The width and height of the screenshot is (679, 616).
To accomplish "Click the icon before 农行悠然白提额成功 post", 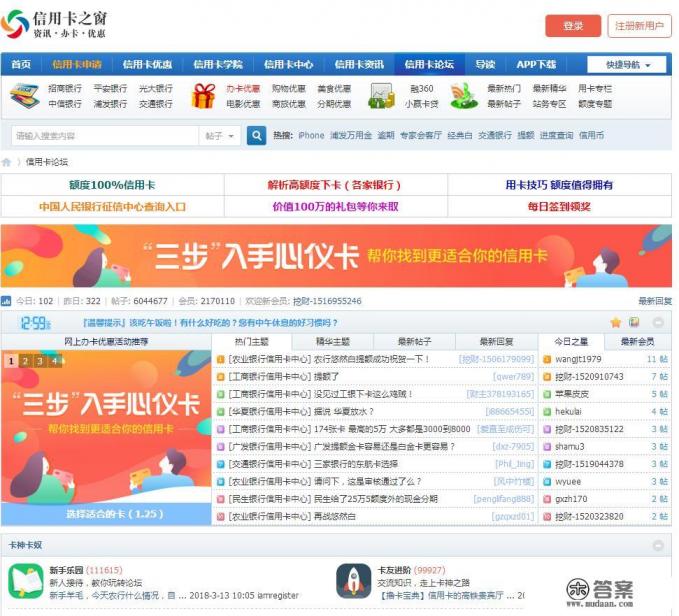I will [220, 359].
